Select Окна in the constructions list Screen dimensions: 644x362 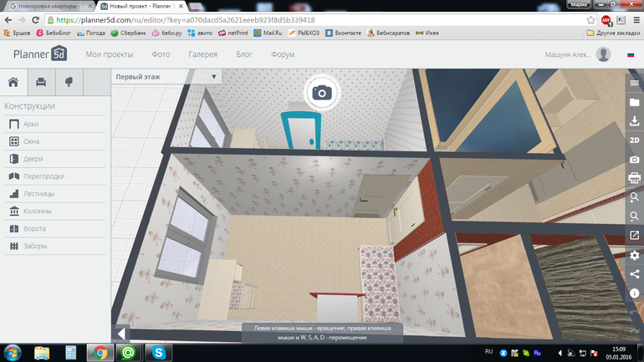tap(31, 141)
